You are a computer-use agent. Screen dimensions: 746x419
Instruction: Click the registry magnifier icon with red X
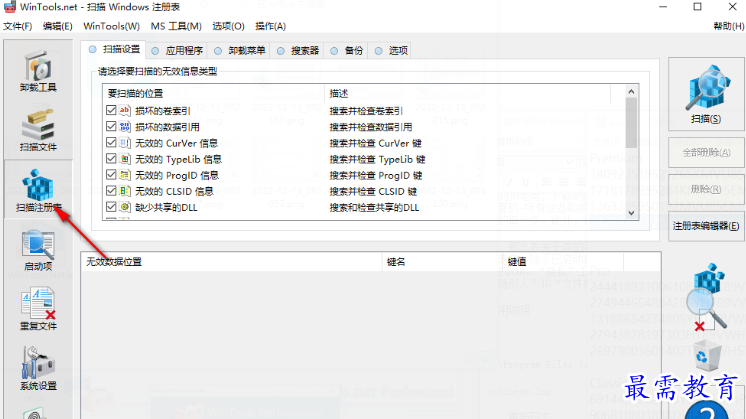708,298
